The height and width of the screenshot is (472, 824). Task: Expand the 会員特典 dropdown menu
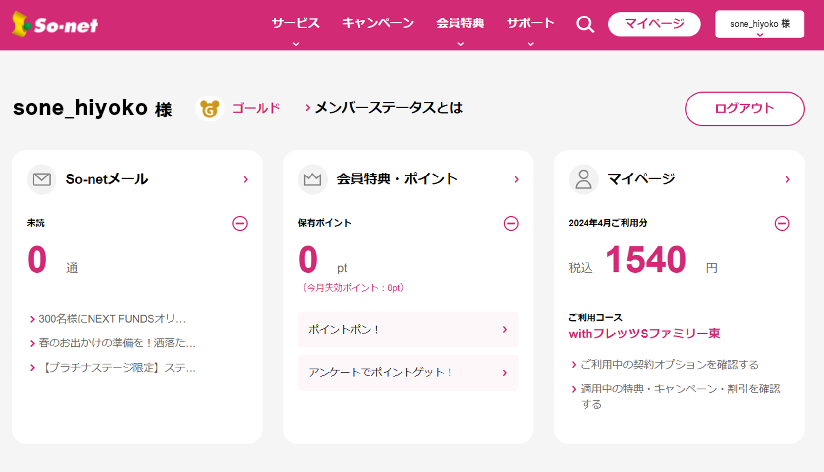(x=460, y=24)
